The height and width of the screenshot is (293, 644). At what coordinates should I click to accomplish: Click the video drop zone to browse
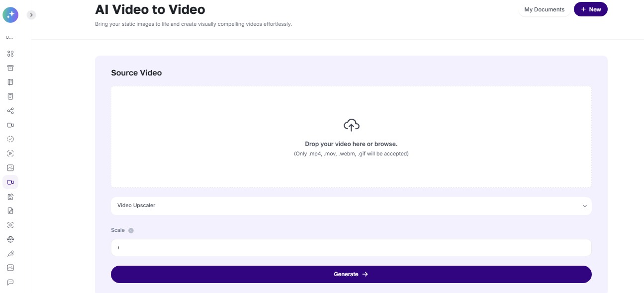point(351,137)
